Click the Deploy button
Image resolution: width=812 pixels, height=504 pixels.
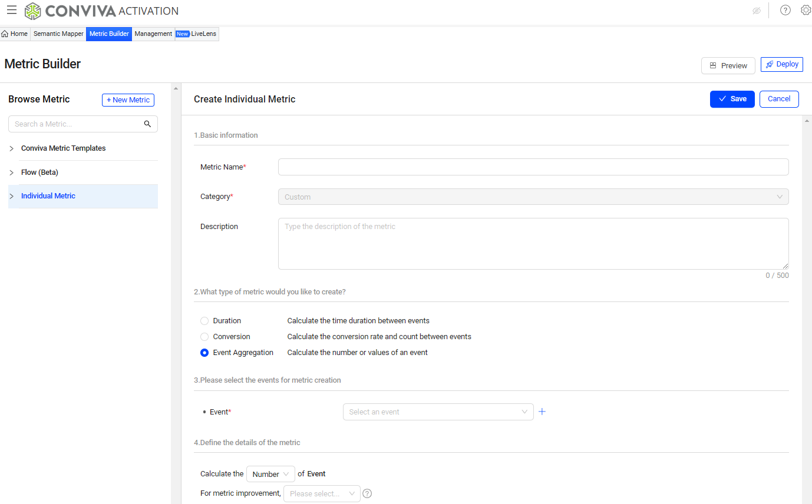tap(781, 64)
